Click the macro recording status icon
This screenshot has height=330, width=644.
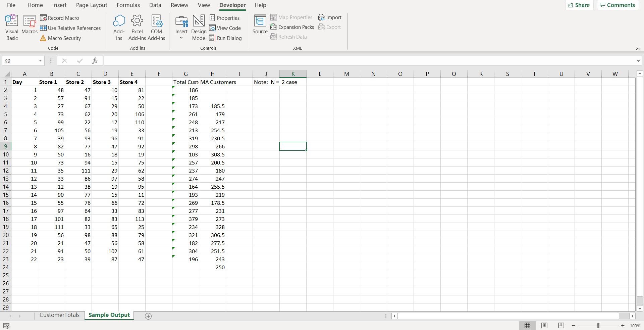(6, 326)
